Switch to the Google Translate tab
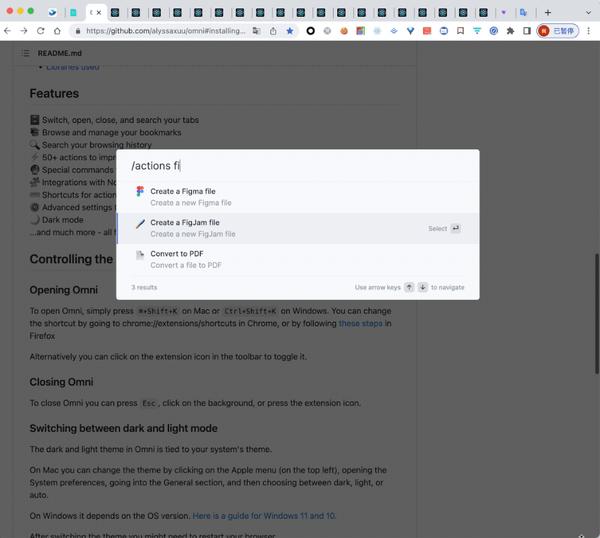The image size is (600, 538). pos(523,13)
